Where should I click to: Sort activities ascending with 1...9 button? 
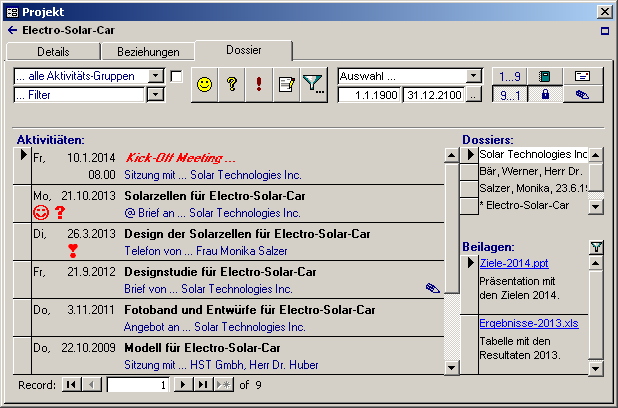[x=510, y=76]
